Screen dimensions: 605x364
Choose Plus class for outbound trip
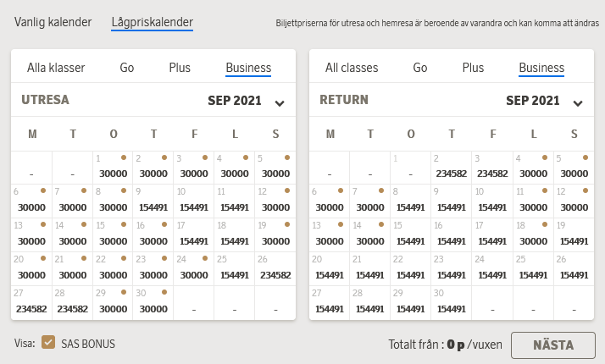180,68
